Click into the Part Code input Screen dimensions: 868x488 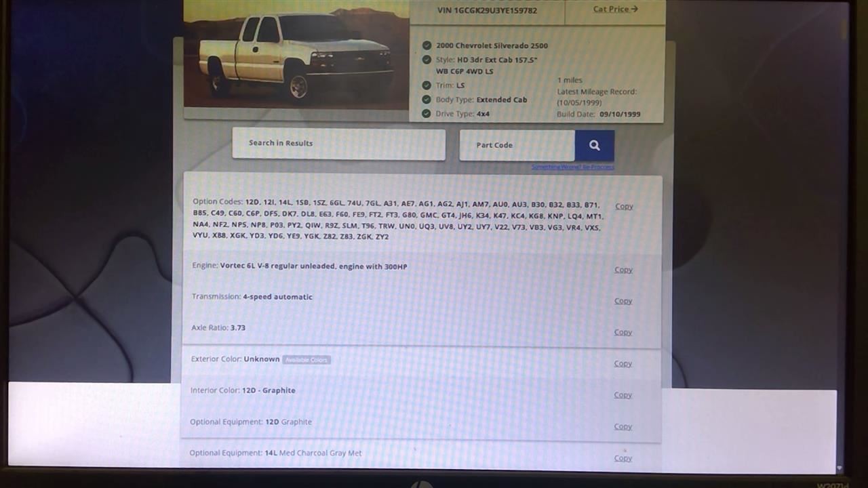517,145
